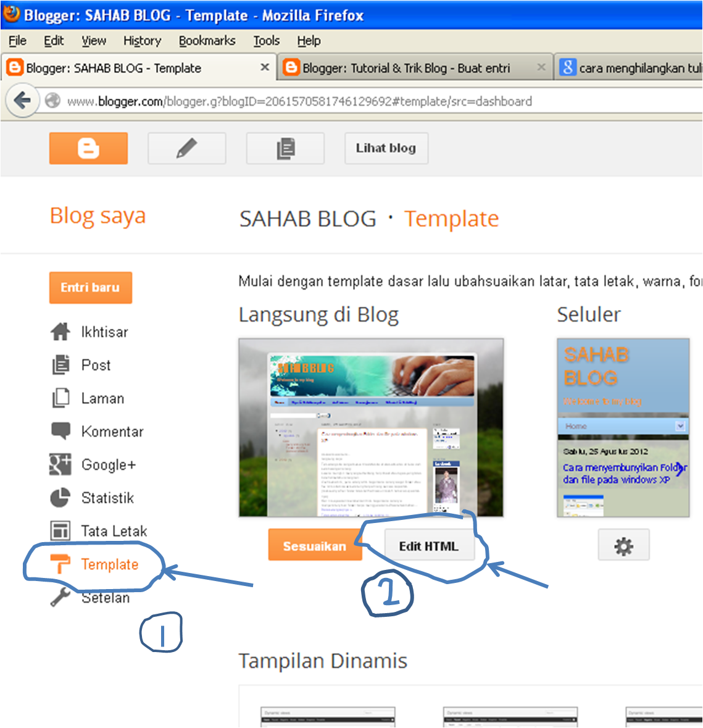Viewport: 703px width, 728px height.
Task: Click the first Tampilan Dinamis thumbnail
Action: coord(328,718)
